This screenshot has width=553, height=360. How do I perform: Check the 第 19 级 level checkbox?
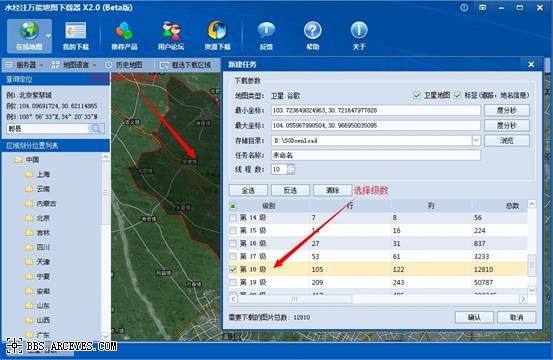pyautogui.click(x=233, y=282)
